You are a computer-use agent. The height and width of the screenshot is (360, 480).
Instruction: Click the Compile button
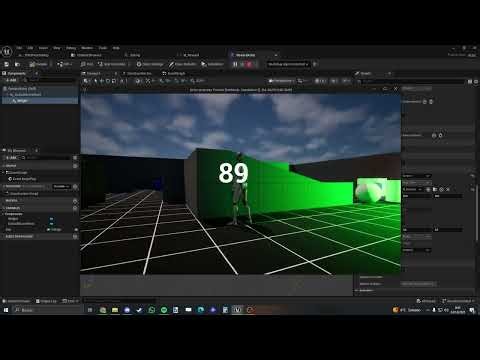point(39,64)
